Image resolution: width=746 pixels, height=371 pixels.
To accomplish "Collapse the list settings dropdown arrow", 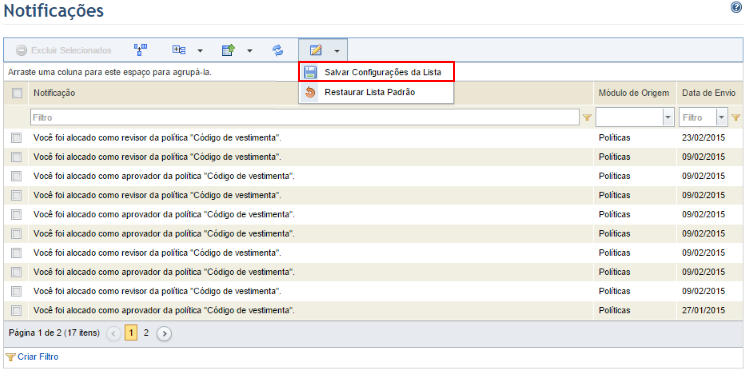I will pyautogui.click(x=336, y=50).
